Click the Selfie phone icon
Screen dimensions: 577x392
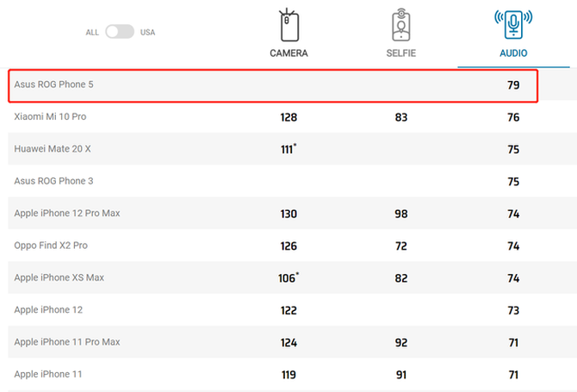401,25
